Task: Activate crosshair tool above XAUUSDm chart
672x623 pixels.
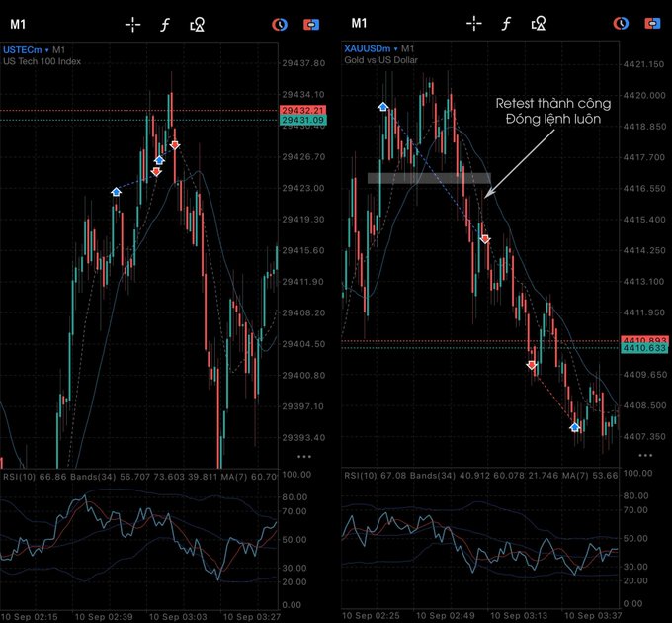Action: (474, 23)
